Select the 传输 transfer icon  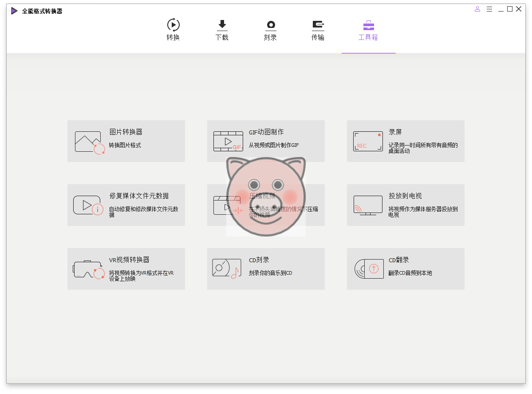pos(318,25)
